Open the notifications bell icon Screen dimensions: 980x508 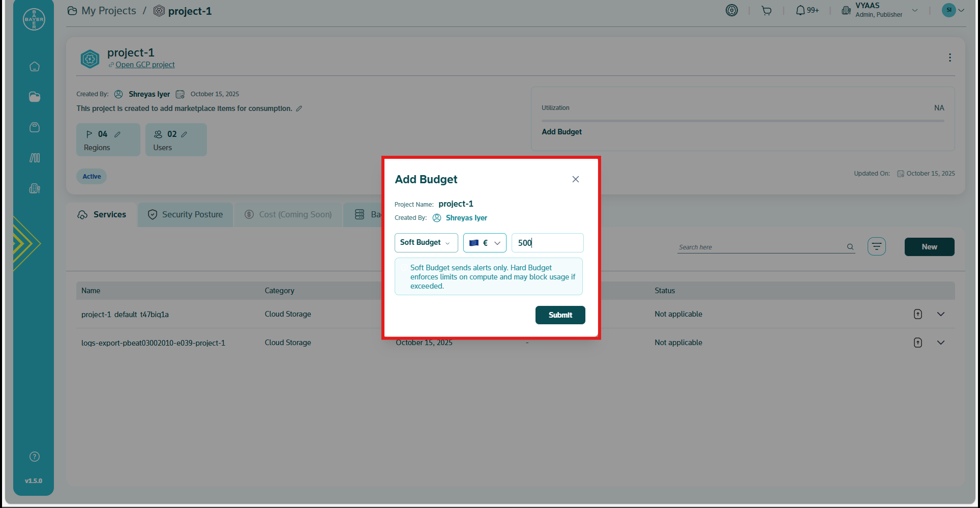tap(800, 11)
